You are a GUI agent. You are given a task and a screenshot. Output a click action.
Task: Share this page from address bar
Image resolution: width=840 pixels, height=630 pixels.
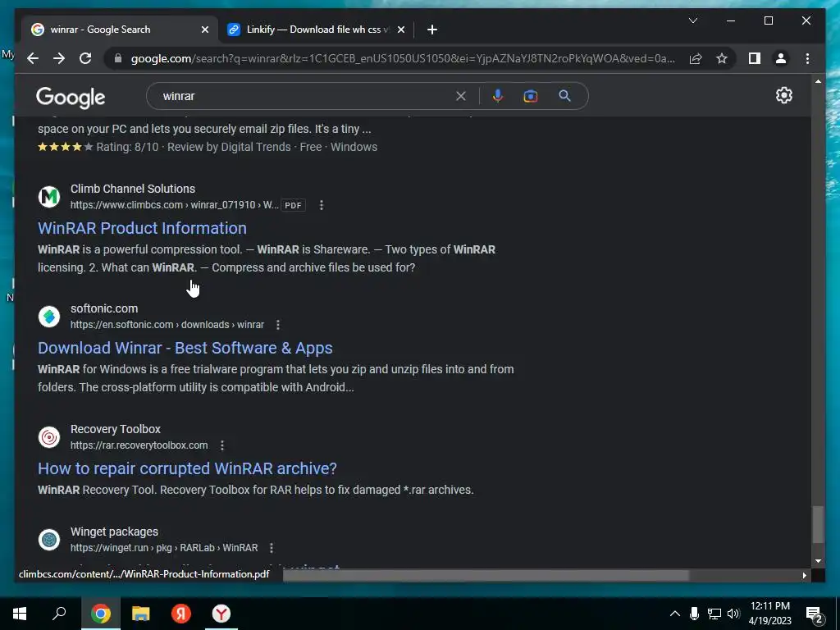(696, 58)
